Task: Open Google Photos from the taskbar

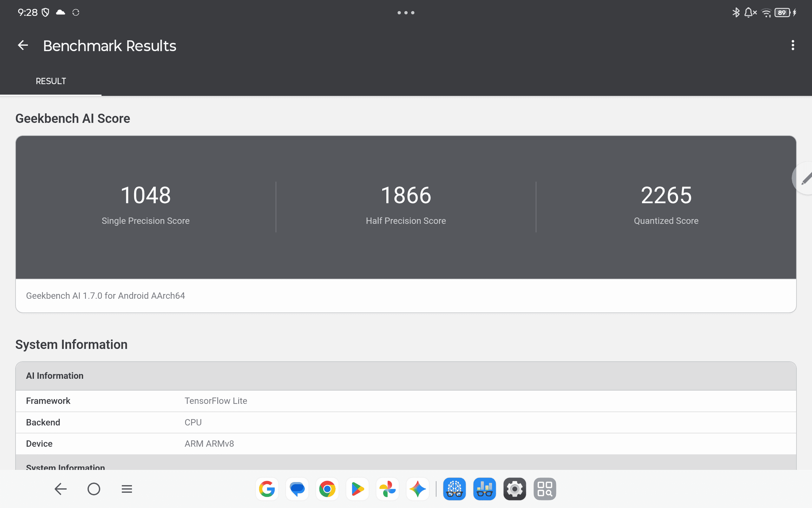Action: pyautogui.click(x=388, y=489)
